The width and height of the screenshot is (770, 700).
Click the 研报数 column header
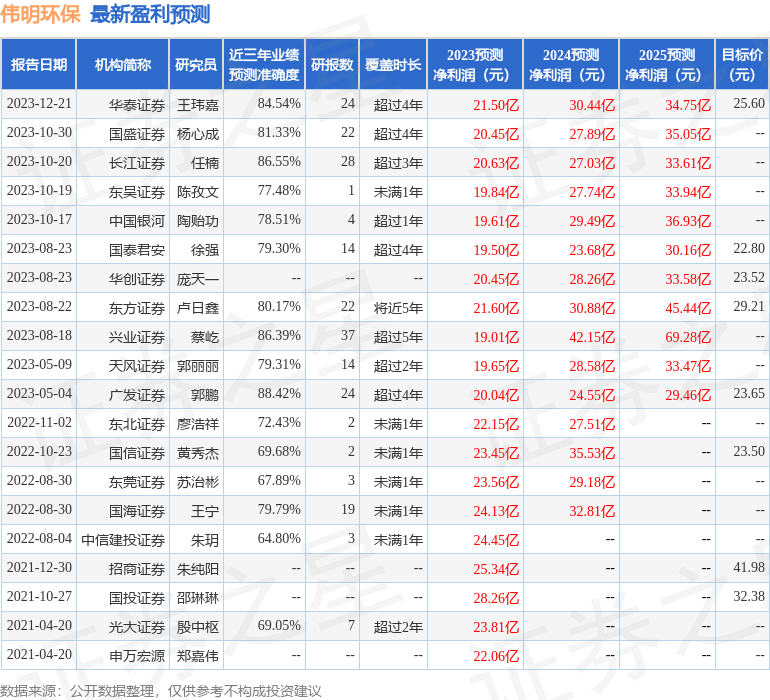point(332,64)
